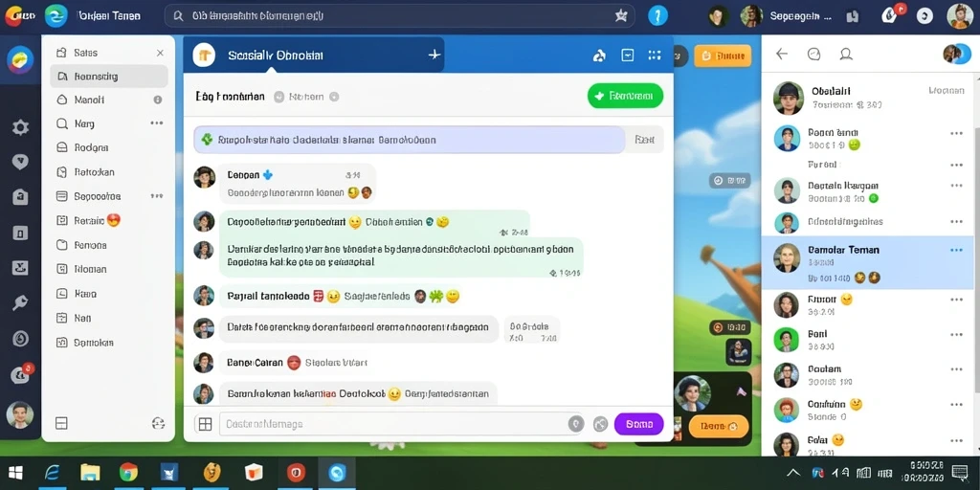The image size is (980, 490).
Task: Click the orange button at bottom of game area
Action: pyautogui.click(x=718, y=426)
